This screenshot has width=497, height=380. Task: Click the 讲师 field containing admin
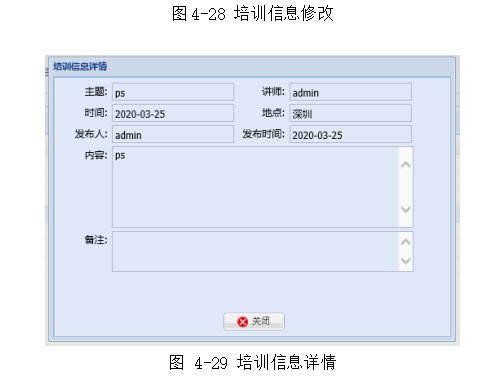[x=350, y=92]
